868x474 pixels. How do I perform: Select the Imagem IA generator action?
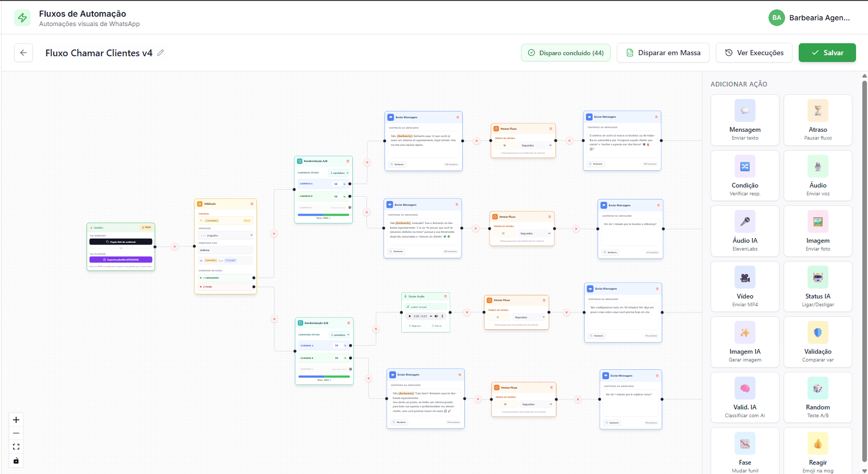point(745,342)
